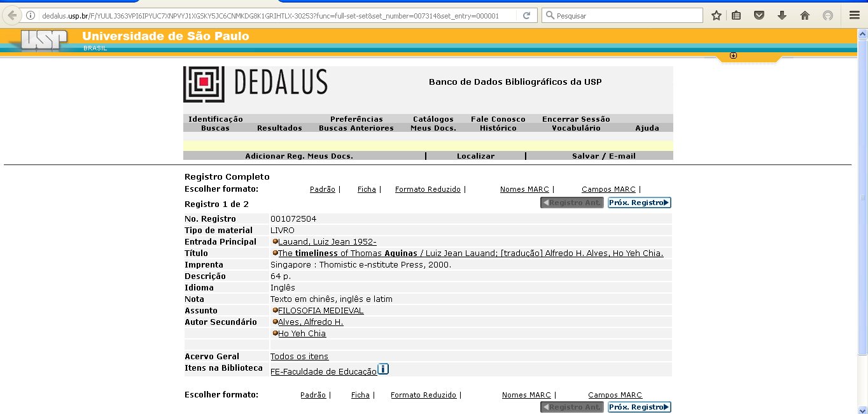Click Salvar / E-mail option
This screenshot has width=868, height=414.
(x=604, y=156)
